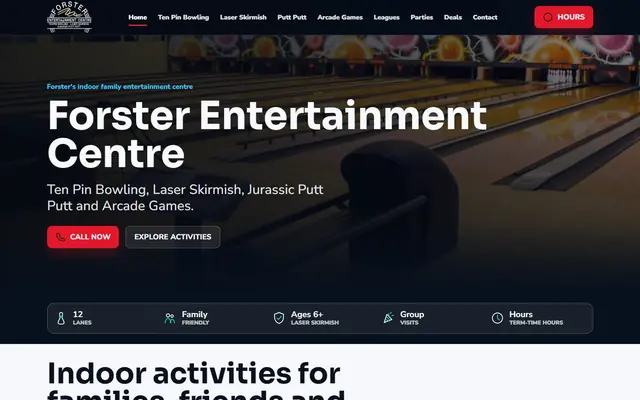
Task: Click the shield check icon beside Ages 6+
Action: (279, 318)
